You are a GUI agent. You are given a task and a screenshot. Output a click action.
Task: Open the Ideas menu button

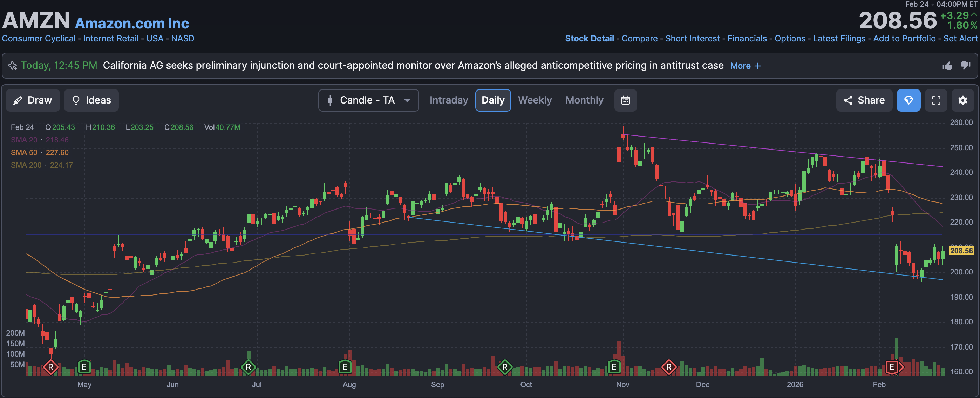pos(91,100)
